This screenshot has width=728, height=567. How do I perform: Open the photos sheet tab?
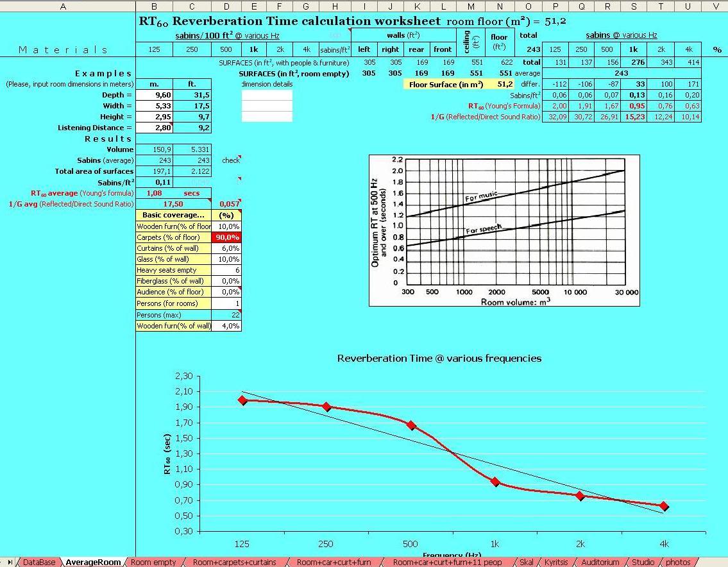tap(679, 563)
